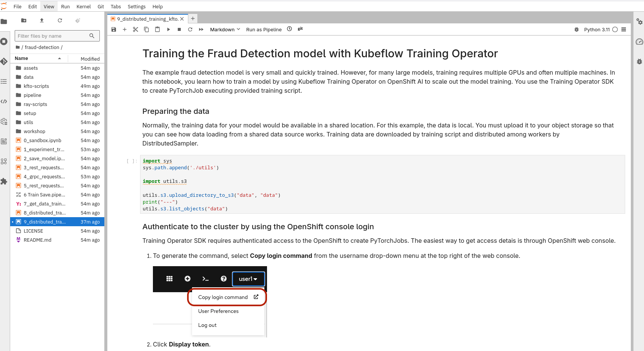Viewport: 644px width, 351px height.
Task: Select the 7_get_data_train file
Action: click(57, 204)
